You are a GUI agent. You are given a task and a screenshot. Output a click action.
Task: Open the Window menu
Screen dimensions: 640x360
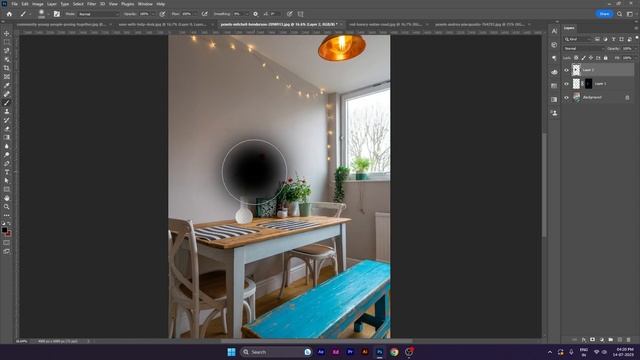click(x=145, y=4)
